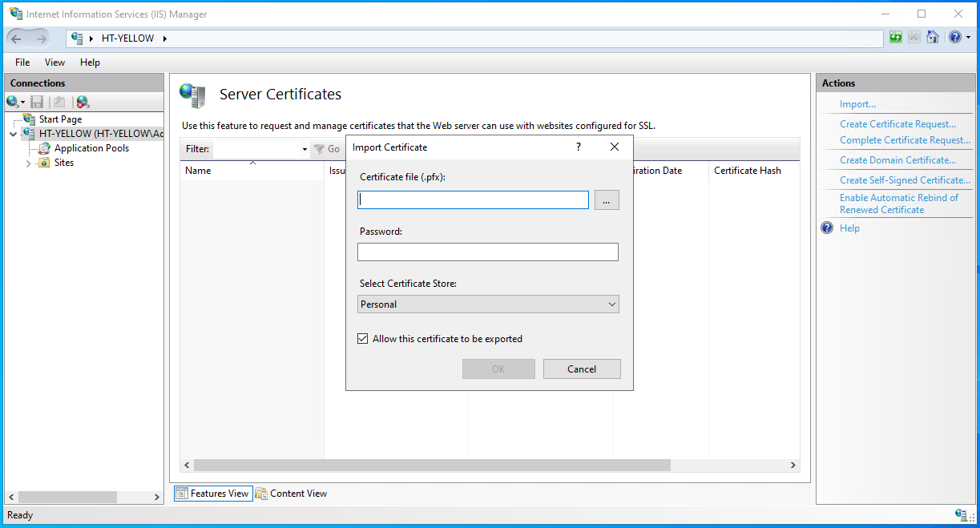Click the Help question mark icon
Screen dimensions: 980x528
[x=956, y=37]
